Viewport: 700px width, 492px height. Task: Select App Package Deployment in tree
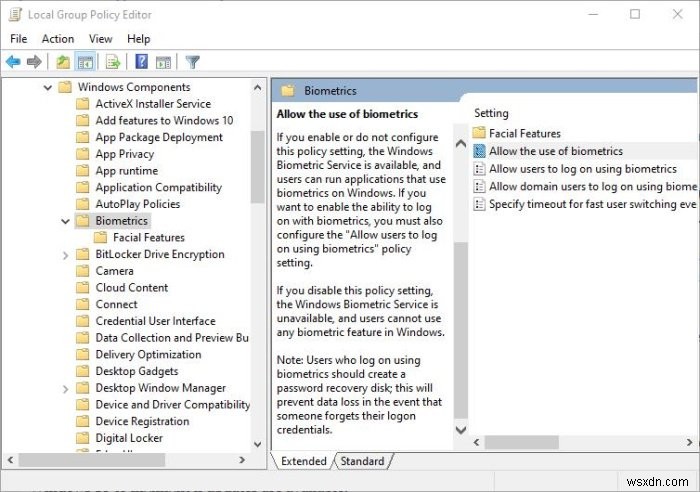pyautogui.click(x=159, y=137)
